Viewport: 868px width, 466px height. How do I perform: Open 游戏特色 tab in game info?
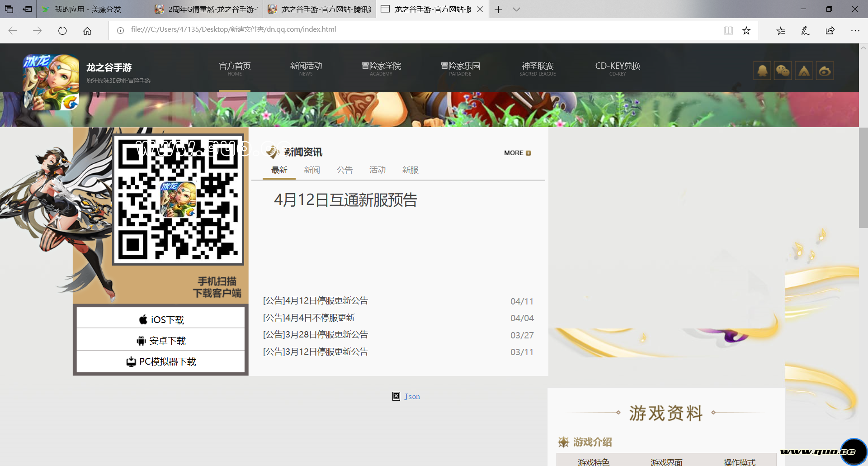pos(593,461)
